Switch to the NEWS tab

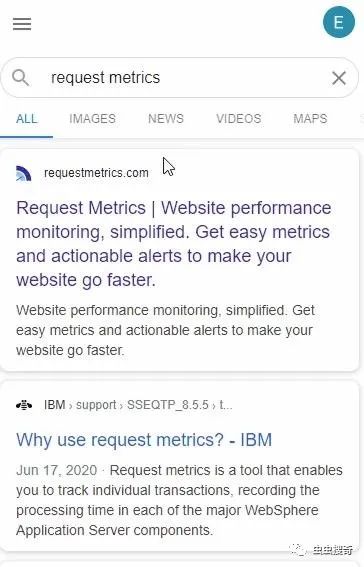pos(166,119)
